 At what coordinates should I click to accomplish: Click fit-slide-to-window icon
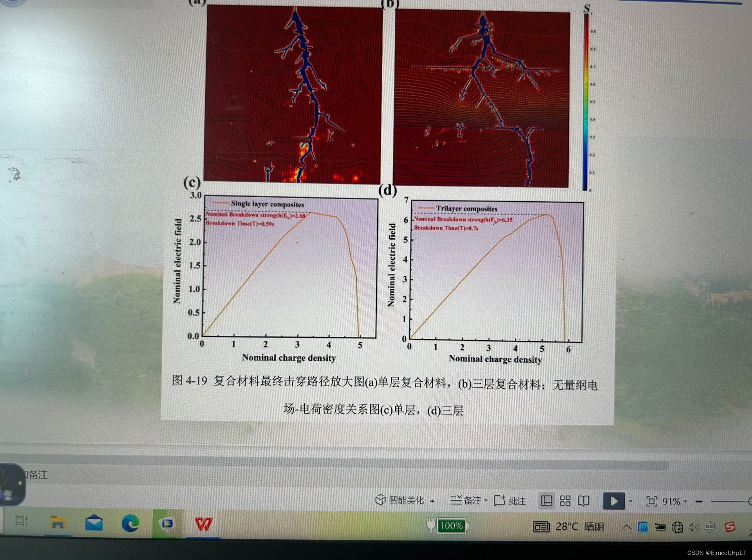point(651,501)
